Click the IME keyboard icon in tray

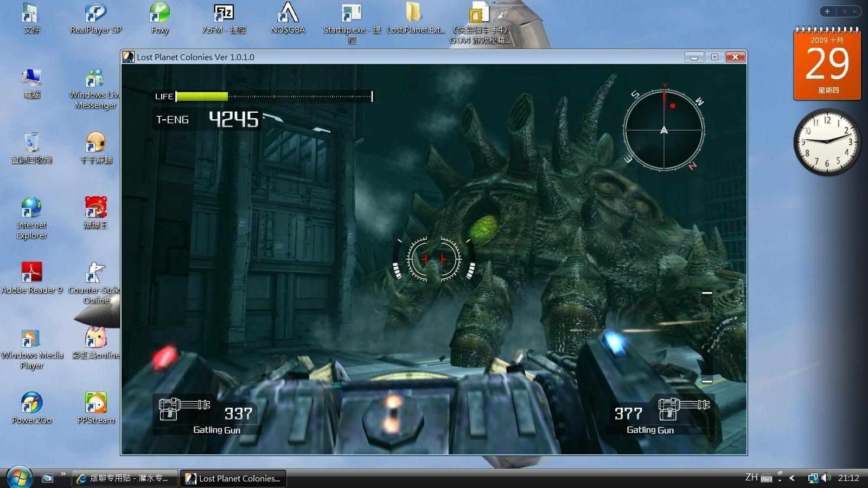click(766, 478)
